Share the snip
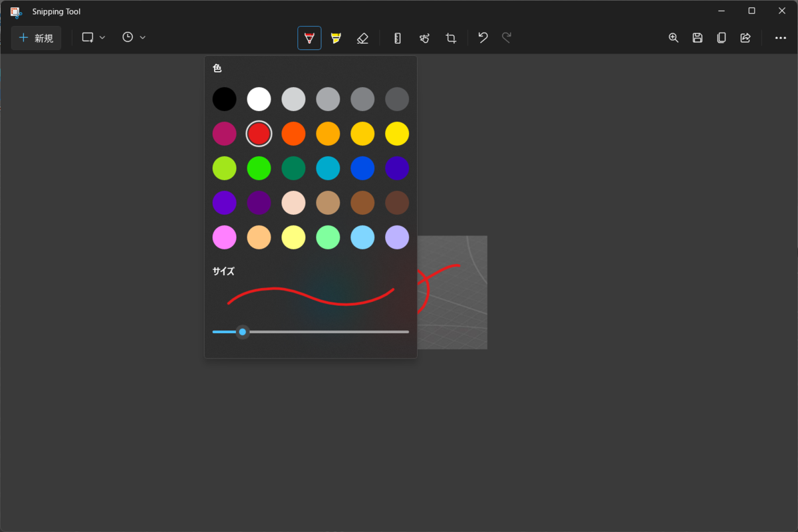798x532 pixels. pyautogui.click(x=745, y=38)
